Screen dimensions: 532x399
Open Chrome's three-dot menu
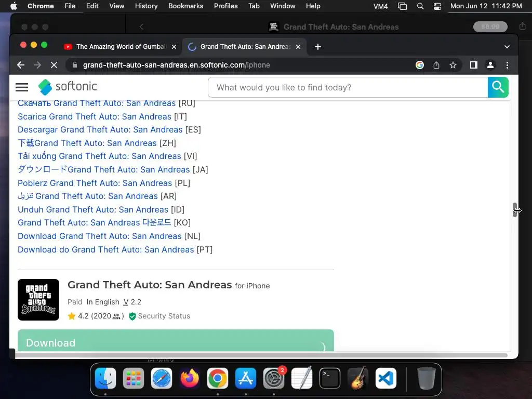[507, 65]
